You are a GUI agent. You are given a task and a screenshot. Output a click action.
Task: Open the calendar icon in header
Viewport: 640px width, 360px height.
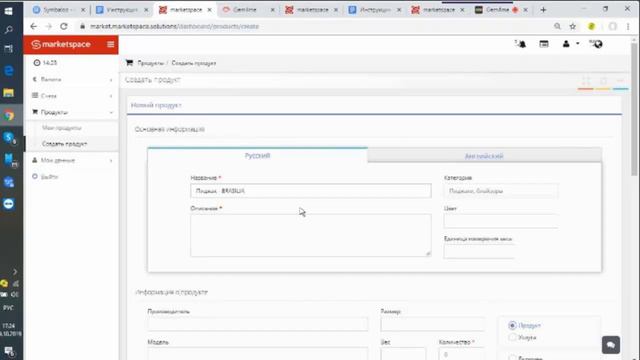(544, 44)
